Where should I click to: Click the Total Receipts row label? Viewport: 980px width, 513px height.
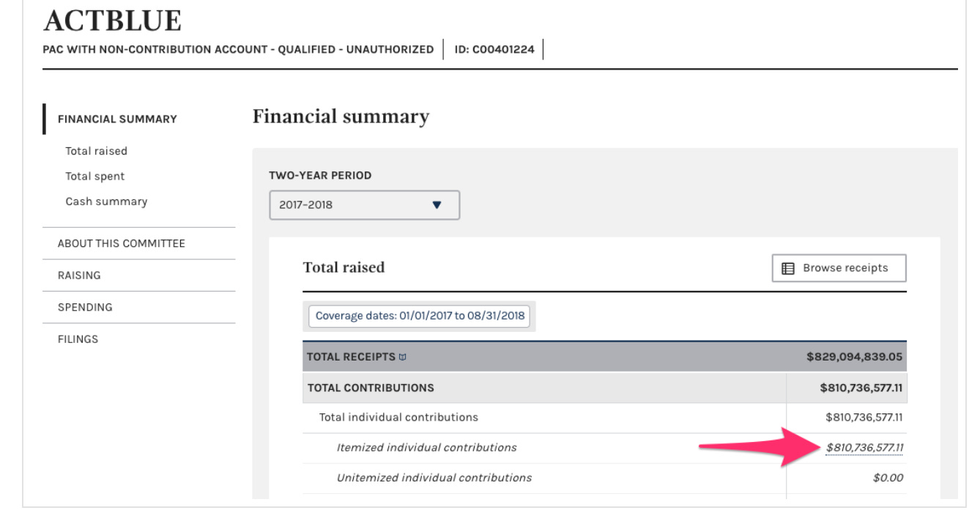point(350,358)
